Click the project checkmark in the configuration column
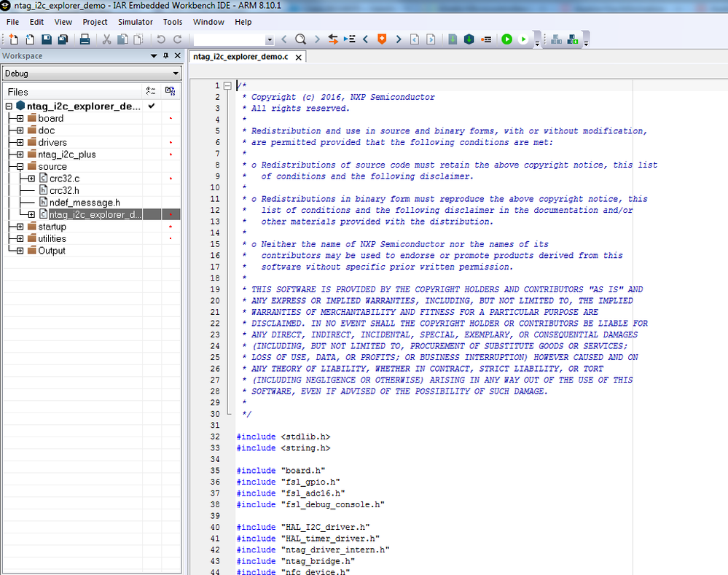Screen dimensions: 728x575 (152, 106)
